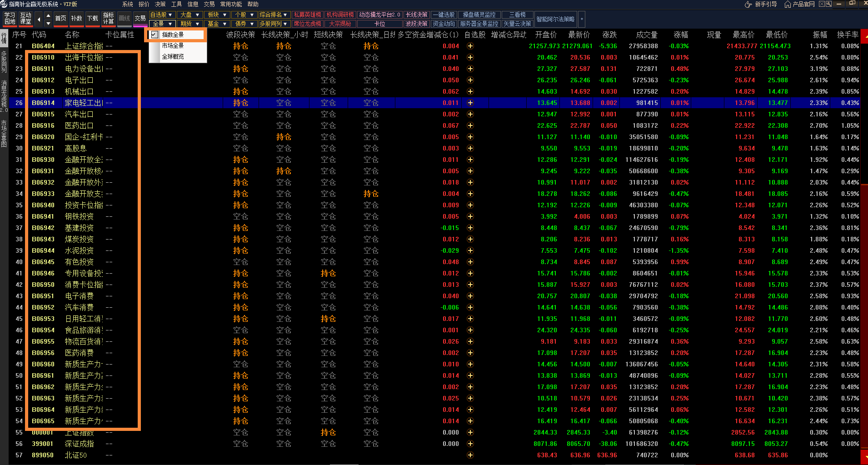Expand the 自选股 dropdown
This screenshot has height=465, width=868.
(x=161, y=15)
